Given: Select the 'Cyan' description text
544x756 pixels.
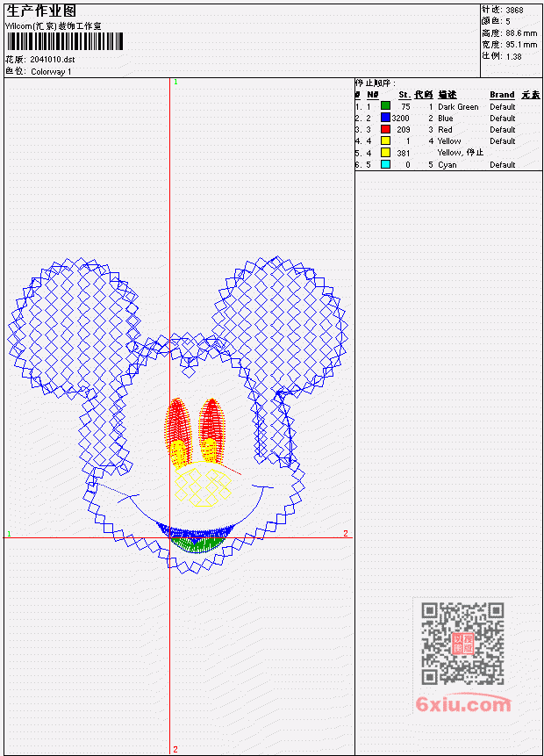Looking at the screenshot, I should pyautogui.click(x=447, y=164).
